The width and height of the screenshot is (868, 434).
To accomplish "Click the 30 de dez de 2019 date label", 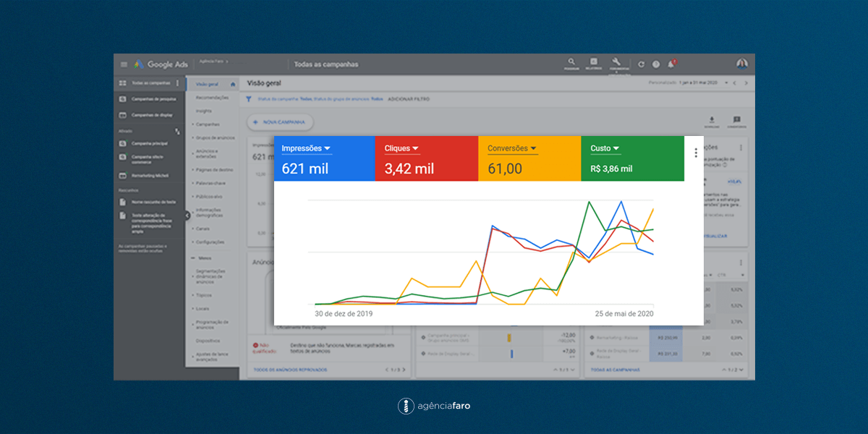I will 344,314.
